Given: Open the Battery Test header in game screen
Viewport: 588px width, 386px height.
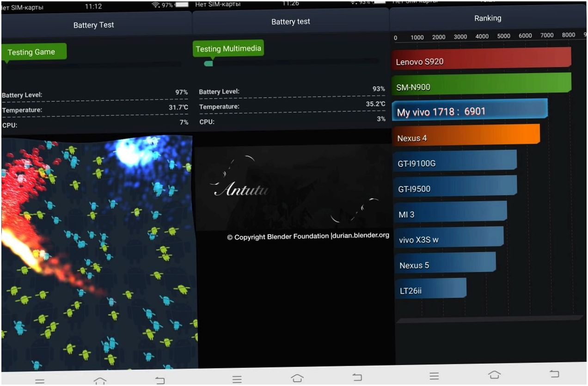Looking at the screenshot, I should [94, 25].
